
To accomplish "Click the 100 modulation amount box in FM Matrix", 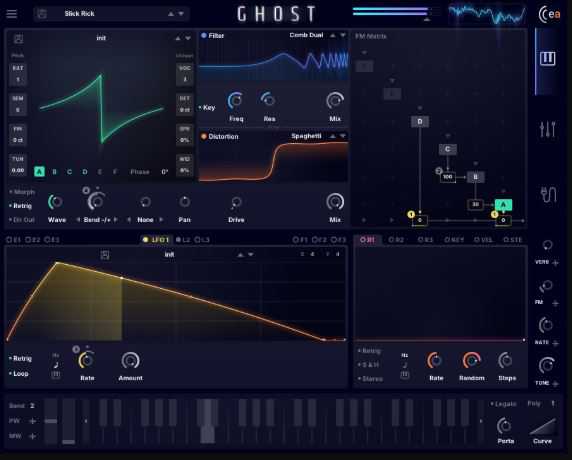I will pyautogui.click(x=448, y=177).
